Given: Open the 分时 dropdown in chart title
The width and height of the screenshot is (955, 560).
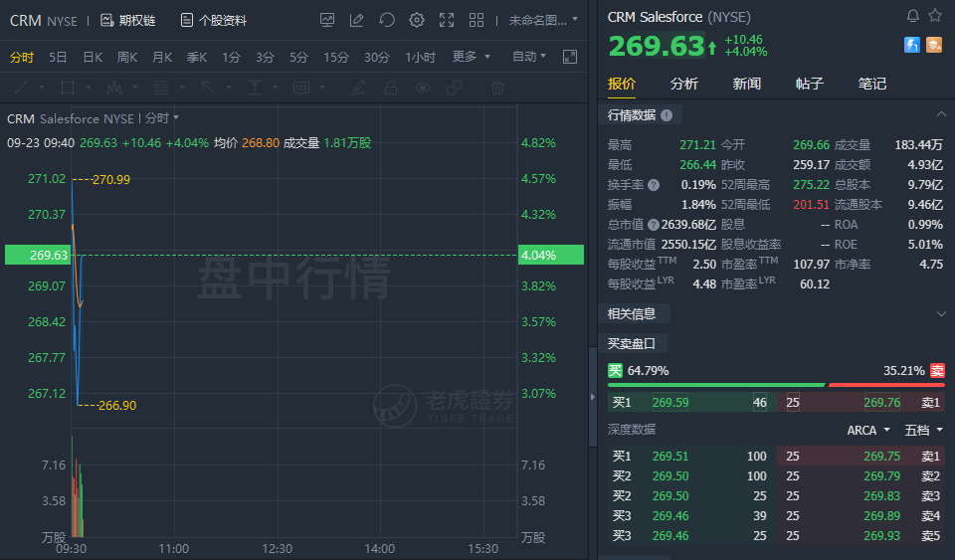Looking at the screenshot, I should tap(162, 118).
